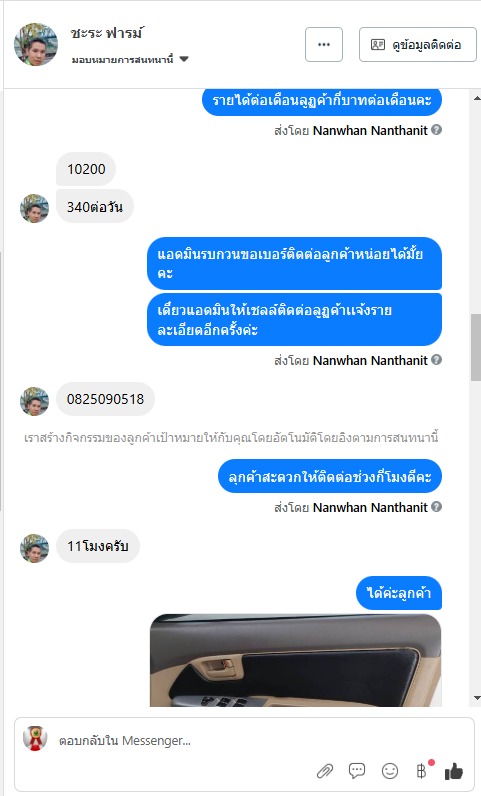Open ชะระ ฟารม์ profile name

(107, 33)
